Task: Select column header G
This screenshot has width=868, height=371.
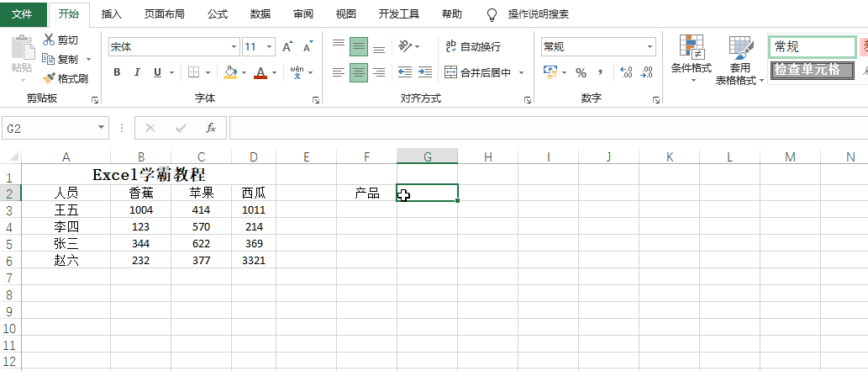Action: (428, 157)
